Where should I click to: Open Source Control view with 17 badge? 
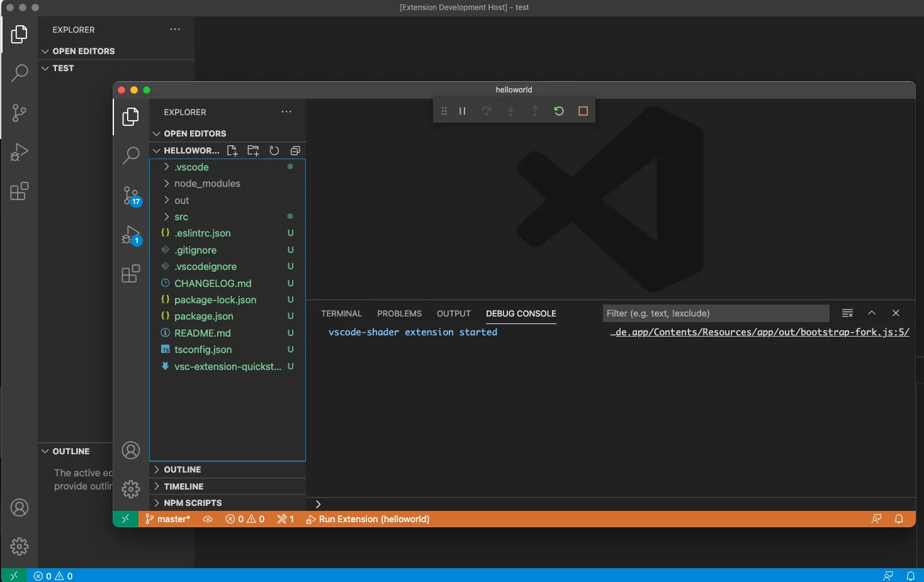click(x=131, y=196)
